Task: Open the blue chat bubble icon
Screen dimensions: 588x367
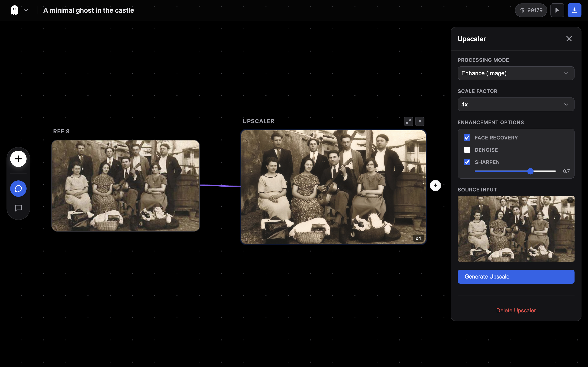Action: 18,189
